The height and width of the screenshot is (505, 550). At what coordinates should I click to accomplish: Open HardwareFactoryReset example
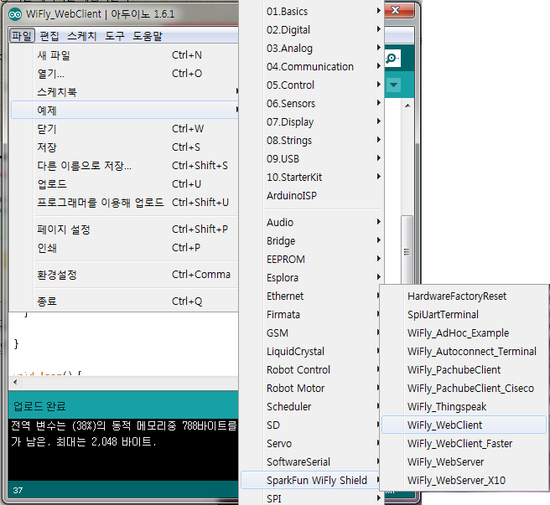coord(464,296)
